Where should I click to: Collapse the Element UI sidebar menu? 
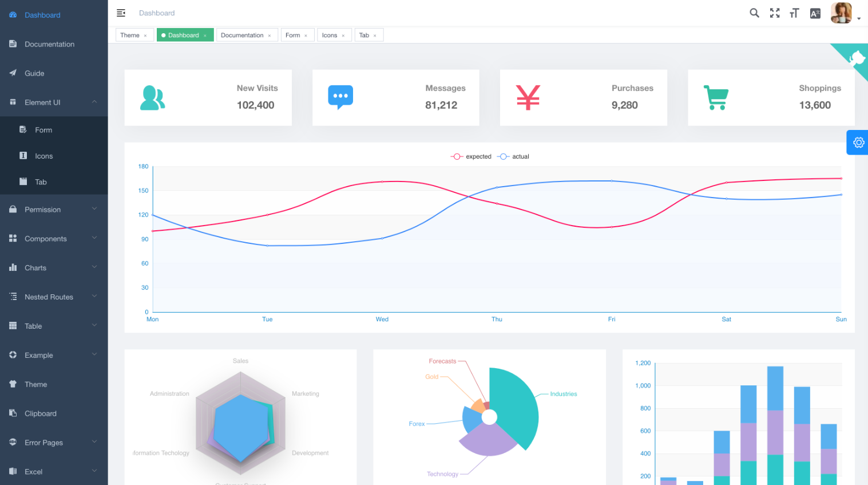pos(54,102)
